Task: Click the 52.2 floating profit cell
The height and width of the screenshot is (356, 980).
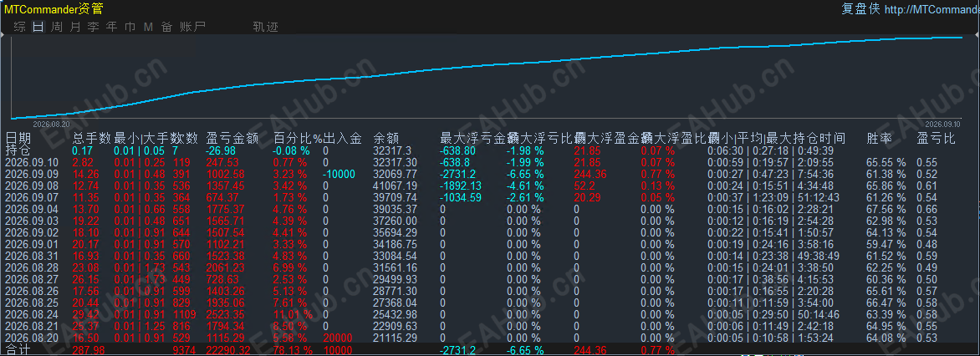Action: coord(584,186)
